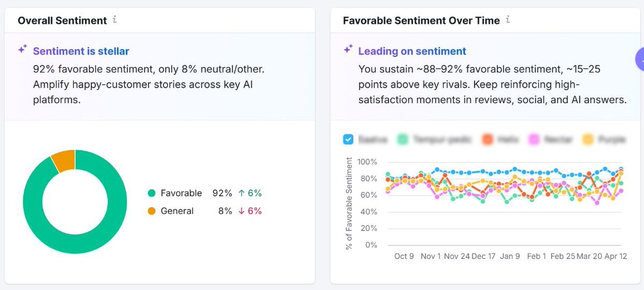The height and width of the screenshot is (290, 644).
Task: Click the Leading on sentiment heading
Action: (x=412, y=51)
